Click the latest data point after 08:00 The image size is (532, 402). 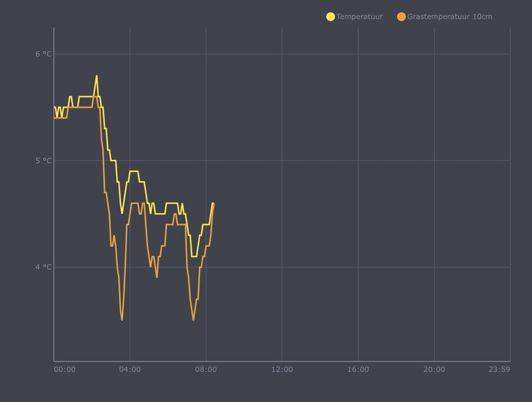(x=213, y=203)
